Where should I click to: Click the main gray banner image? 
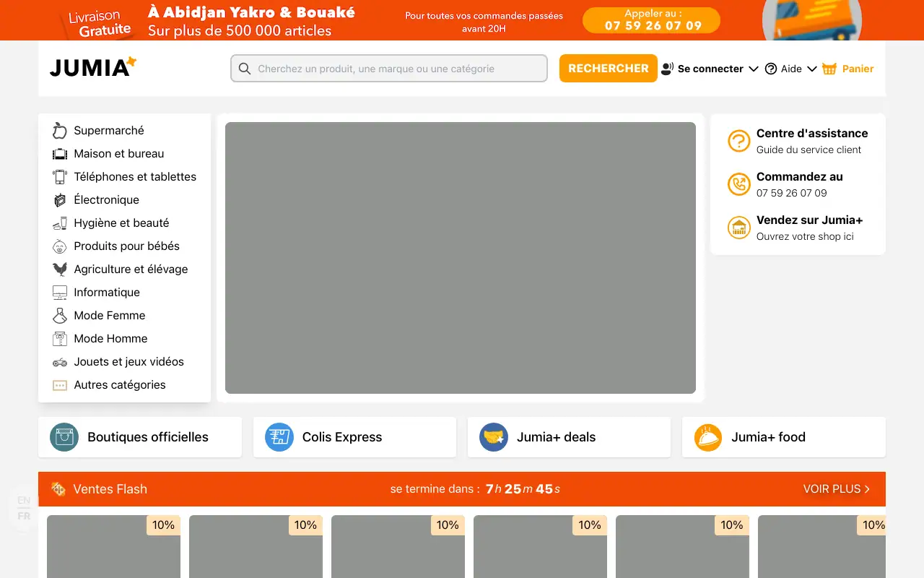[461, 258]
